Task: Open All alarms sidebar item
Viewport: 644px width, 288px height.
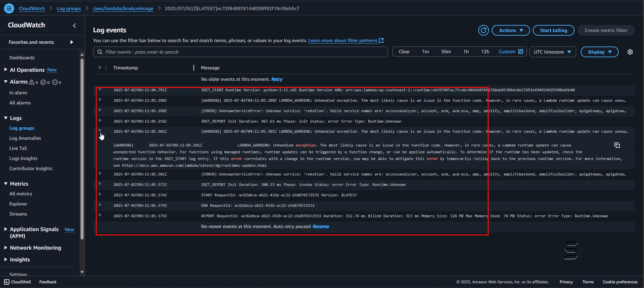Action: [x=20, y=103]
